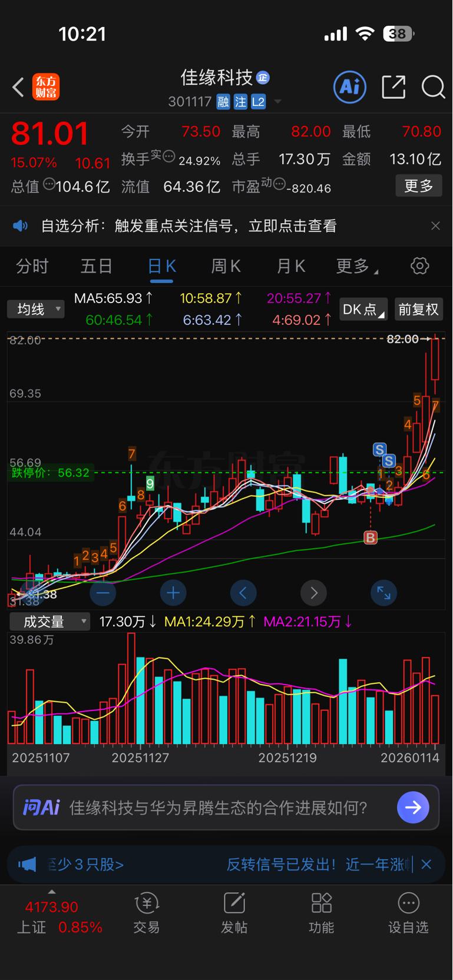The height and width of the screenshot is (980, 453).
Task: Move chart left with arrow button
Action: 243,593
